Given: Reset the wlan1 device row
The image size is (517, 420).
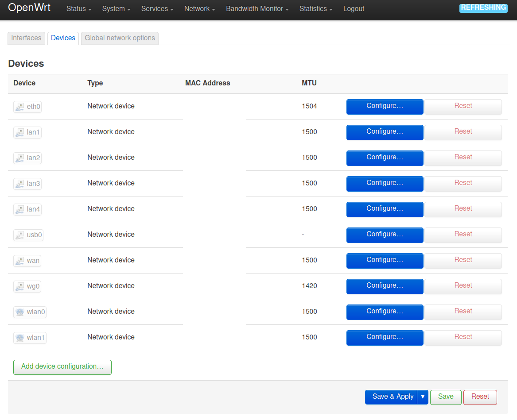Looking at the screenshot, I should pyautogui.click(x=463, y=338).
